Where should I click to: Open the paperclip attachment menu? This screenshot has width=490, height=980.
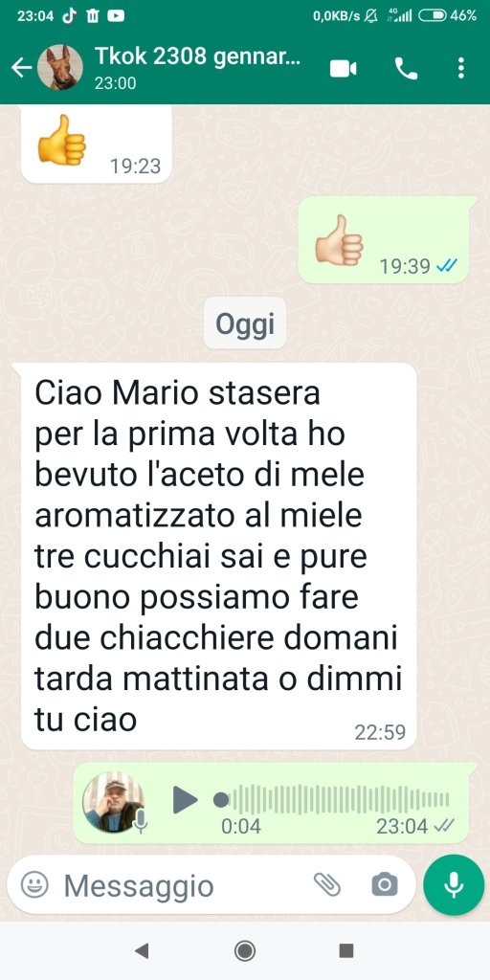tap(327, 884)
